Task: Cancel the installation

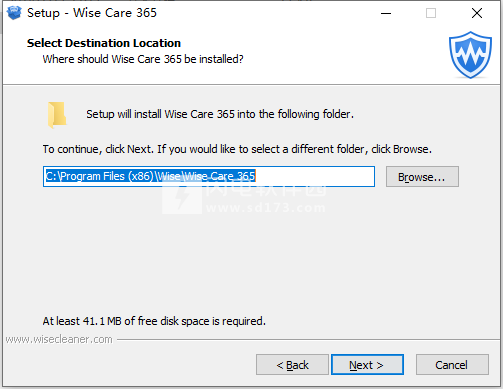Action: tap(452, 365)
